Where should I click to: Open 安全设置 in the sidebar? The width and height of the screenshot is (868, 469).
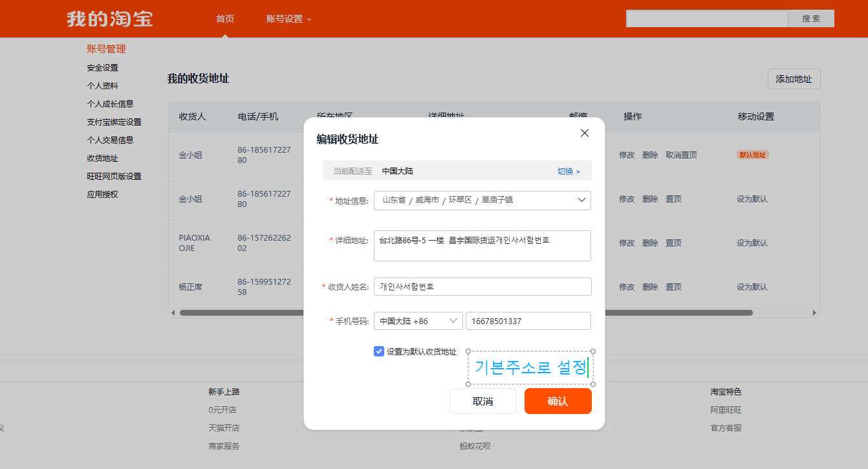coord(102,67)
